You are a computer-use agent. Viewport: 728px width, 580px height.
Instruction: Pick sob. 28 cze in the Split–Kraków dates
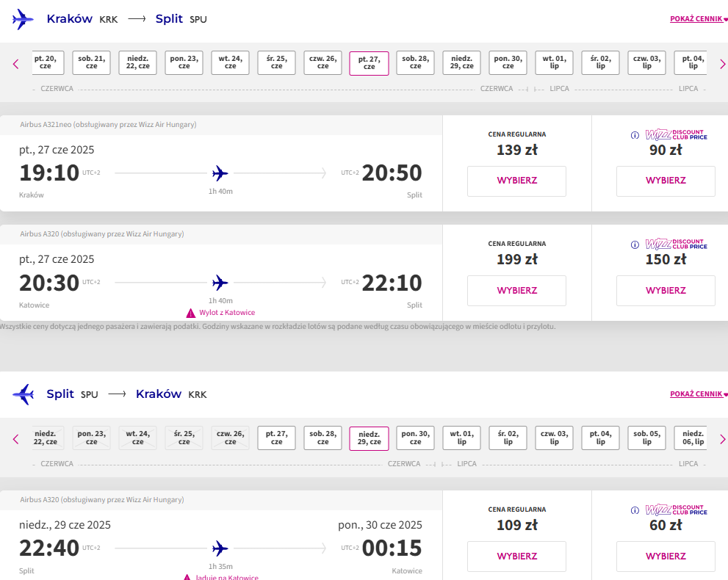click(322, 438)
